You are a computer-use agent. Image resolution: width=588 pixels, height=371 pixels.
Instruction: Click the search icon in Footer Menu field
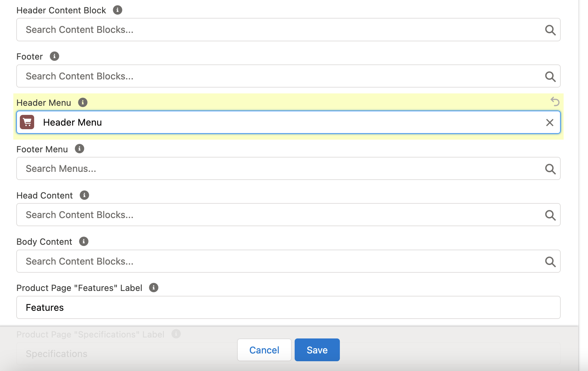pos(550,169)
